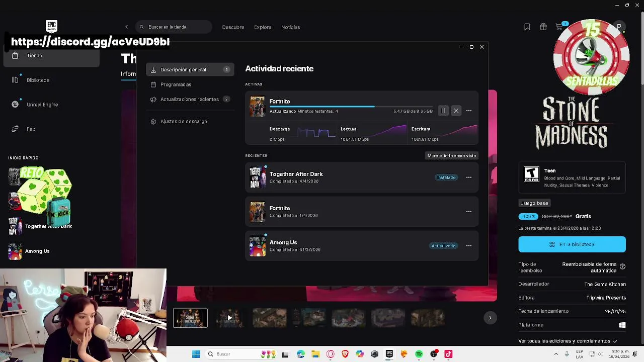Image resolution: width=644 pixels, height=362 pixels.
Task: Select Descripción general in downloads sidebar
Action: pos(190,70)
